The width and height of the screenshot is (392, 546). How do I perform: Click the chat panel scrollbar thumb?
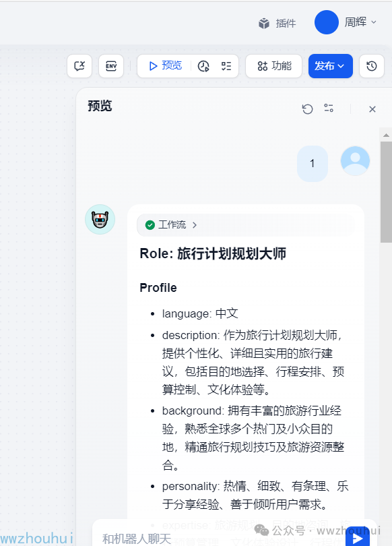[386, 191]
